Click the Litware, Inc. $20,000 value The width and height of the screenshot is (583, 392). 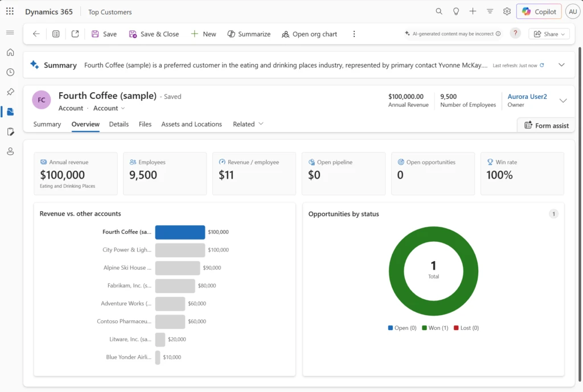point(177,339)
